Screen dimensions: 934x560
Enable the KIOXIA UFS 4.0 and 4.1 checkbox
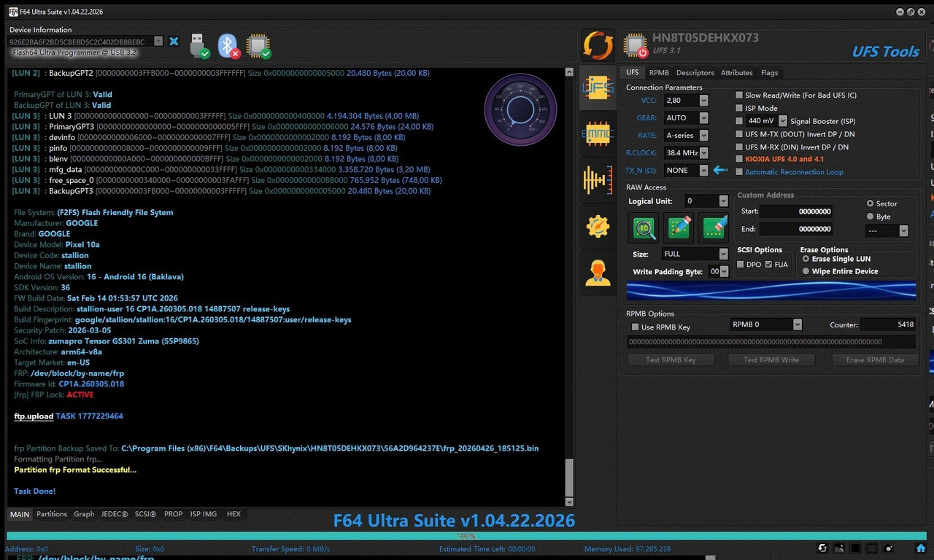(x=739, y=159)
